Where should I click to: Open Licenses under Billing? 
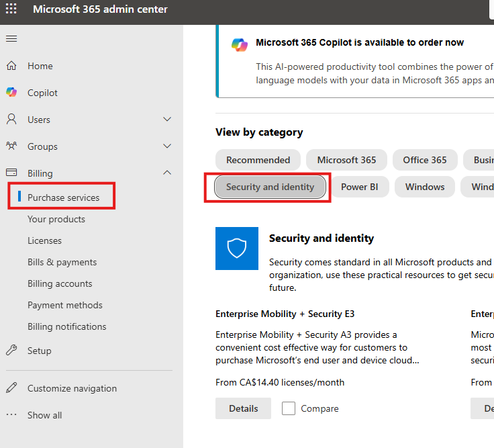[x=44, y=240]
